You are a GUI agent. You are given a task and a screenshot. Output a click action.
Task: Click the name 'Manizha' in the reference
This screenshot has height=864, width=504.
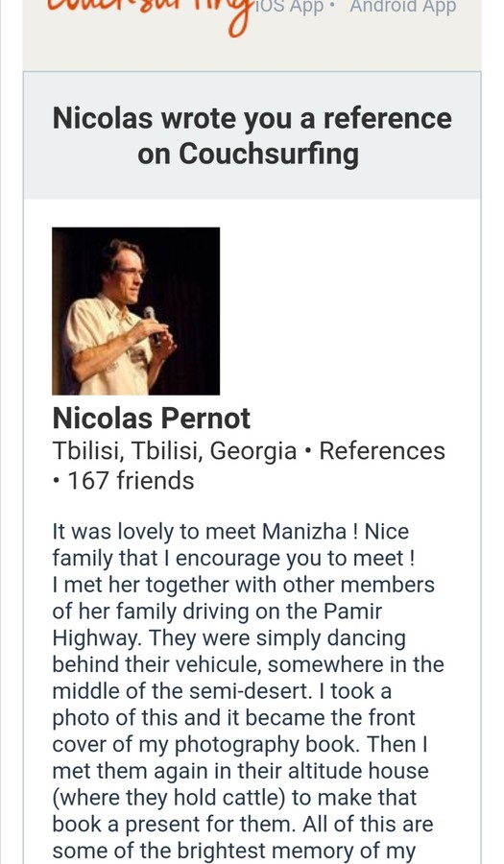coord(304,532)
